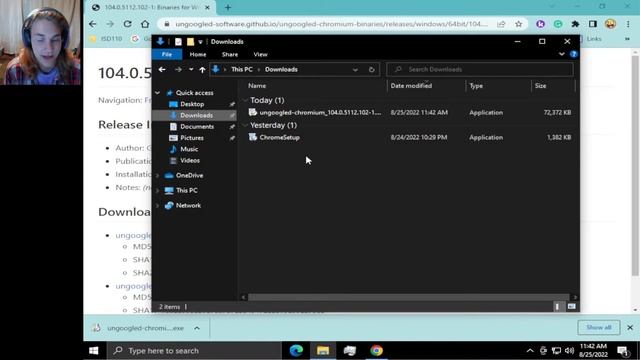Open File Explorer help icon
Image resolution: width=640 pixels, height=360 pixels.
point(573,54)
